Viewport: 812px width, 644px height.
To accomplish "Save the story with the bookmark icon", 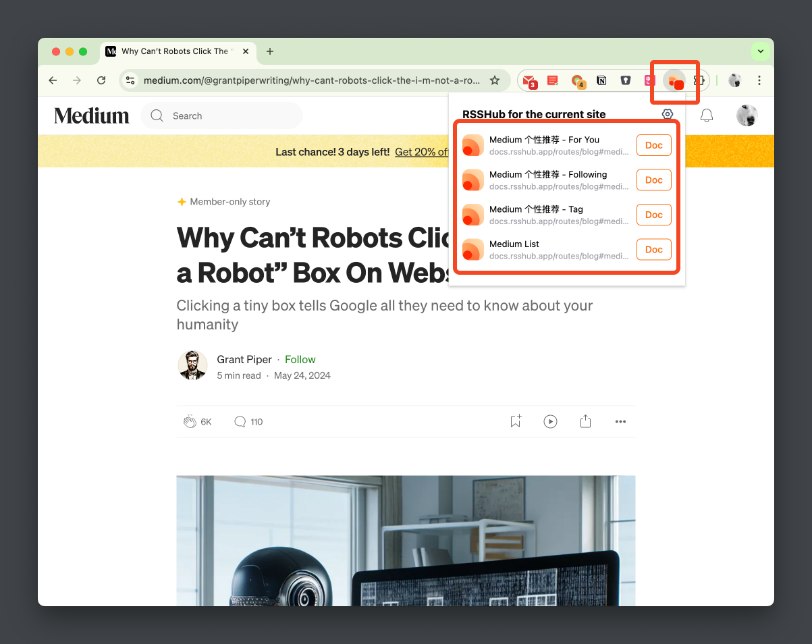I will click(516, 421).
